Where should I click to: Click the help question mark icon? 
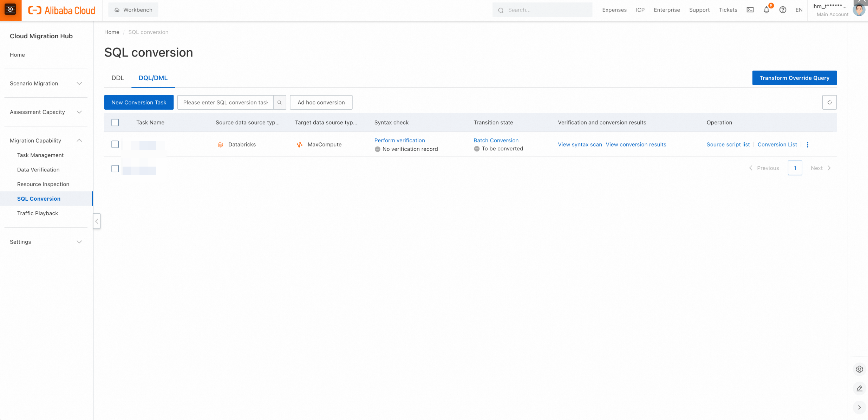[x=783, y=10]
